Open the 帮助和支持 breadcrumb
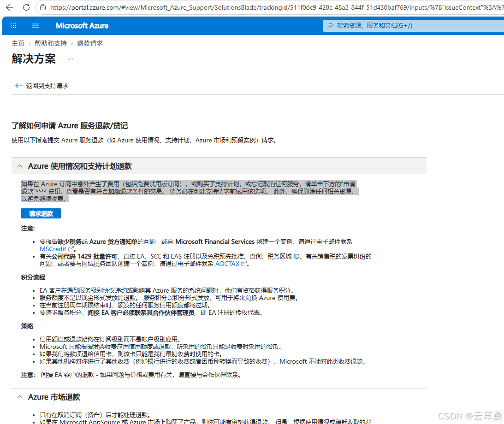Image resolution: width=504 pixels, height=424 pixels. point(51,43)
